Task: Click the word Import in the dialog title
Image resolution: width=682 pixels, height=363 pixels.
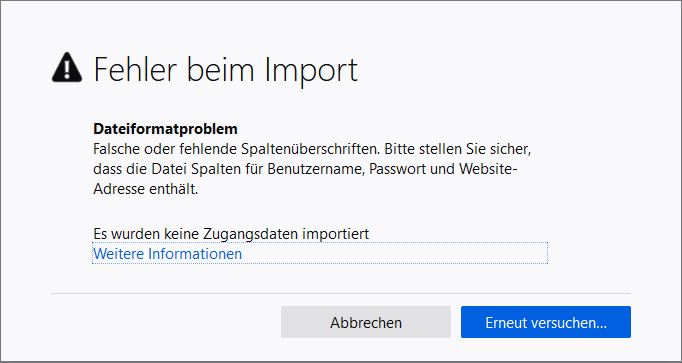Action: 311,70
